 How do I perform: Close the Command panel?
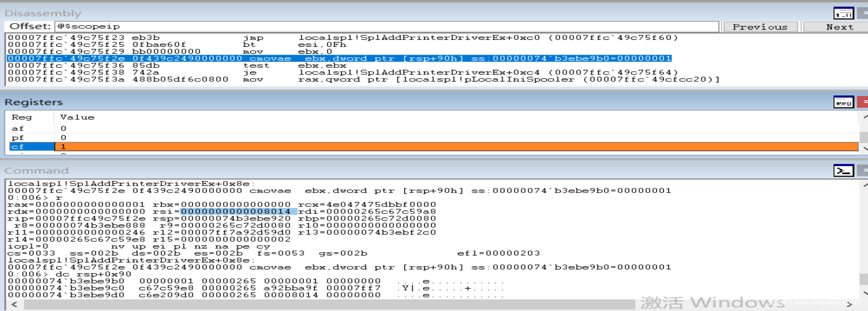point(863,170)
